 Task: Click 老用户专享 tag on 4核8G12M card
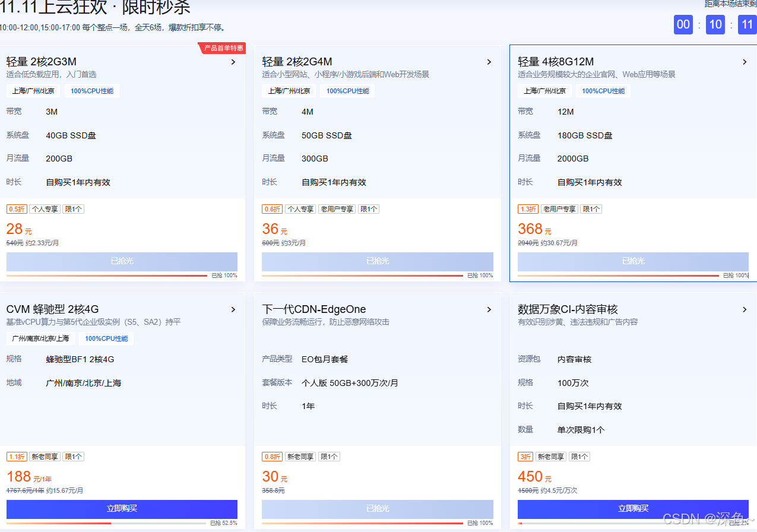[559, 209]
